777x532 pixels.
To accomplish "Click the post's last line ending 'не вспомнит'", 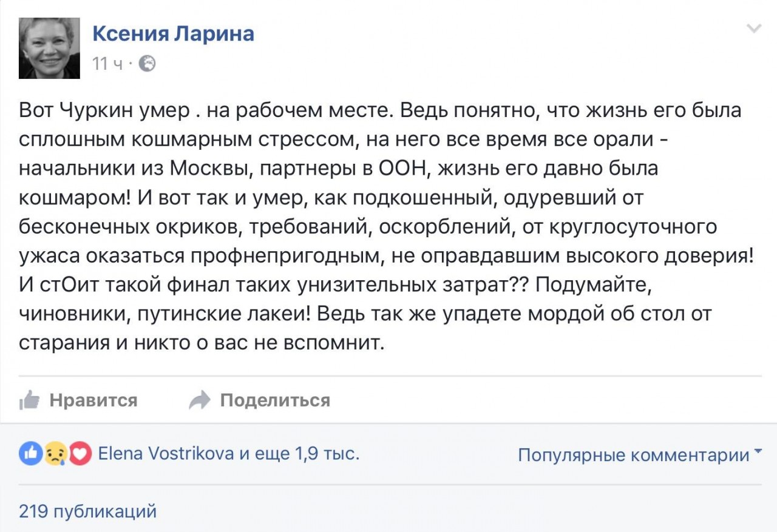I will tap(202, 342).
